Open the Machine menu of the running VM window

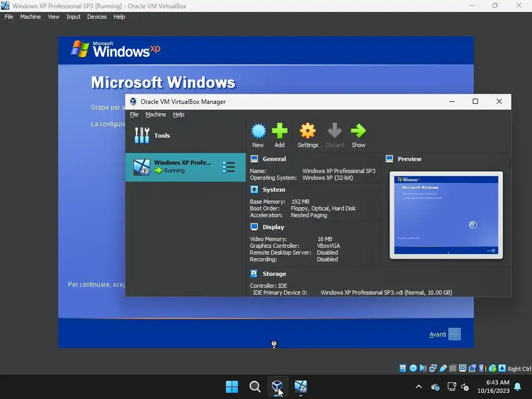[31, 17]
